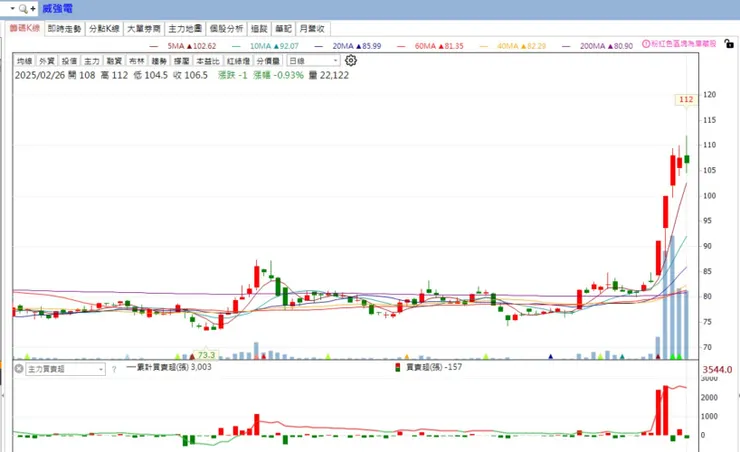
Task: Open the 日線 timeframe dropdown
Action: pos(313,61)
